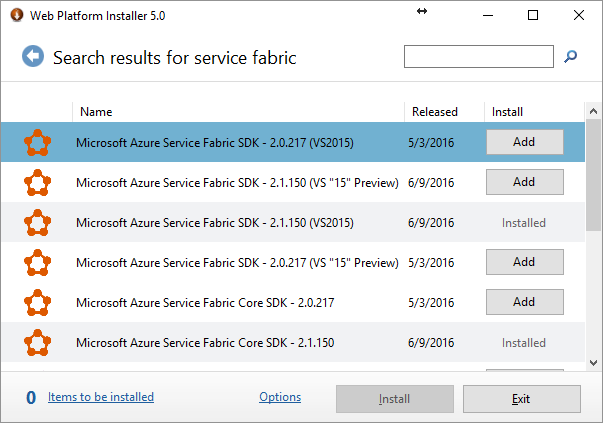The height and width of the screenshot is (423, 603).
Task: Open the Items to be installed link
Action: pyautogui.click(x=101, y=397)
